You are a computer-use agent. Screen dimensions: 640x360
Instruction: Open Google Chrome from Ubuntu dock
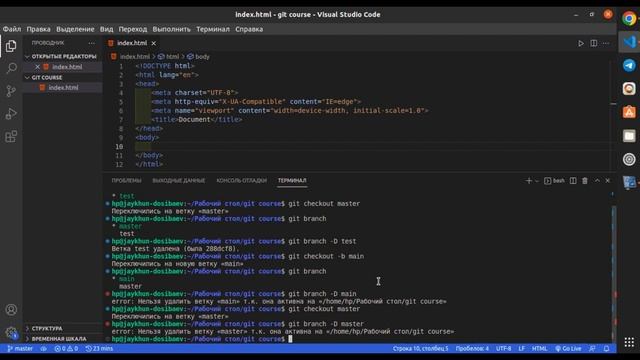[x=629, y=18]
